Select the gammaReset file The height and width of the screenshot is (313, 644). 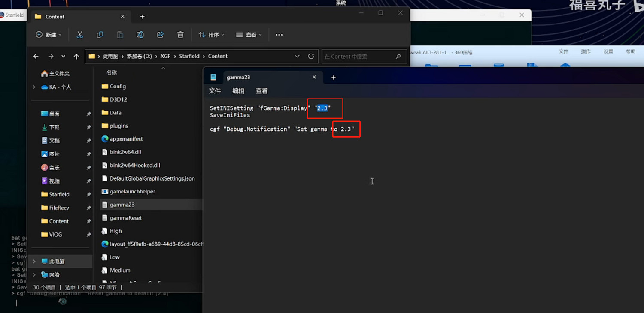pos(125,218)
